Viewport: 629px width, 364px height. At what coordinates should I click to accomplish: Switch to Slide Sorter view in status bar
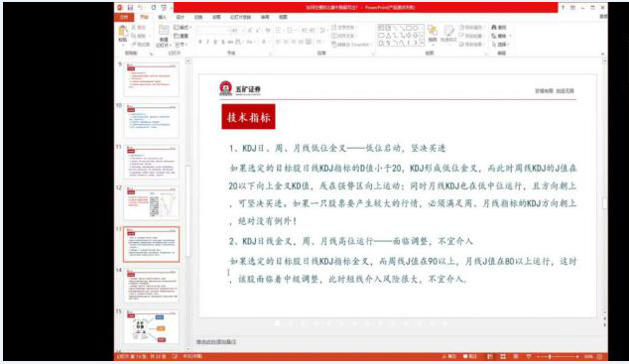coord(503,356)
